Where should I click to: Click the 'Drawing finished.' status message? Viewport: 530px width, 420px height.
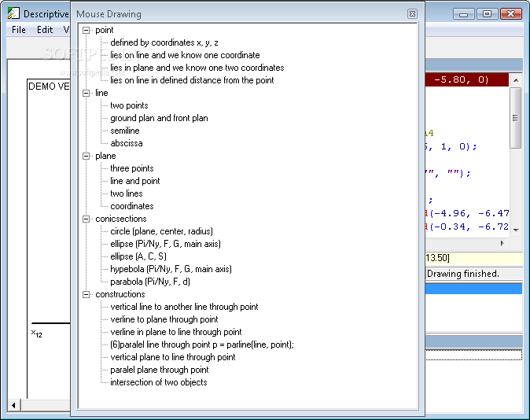[463, 274]
